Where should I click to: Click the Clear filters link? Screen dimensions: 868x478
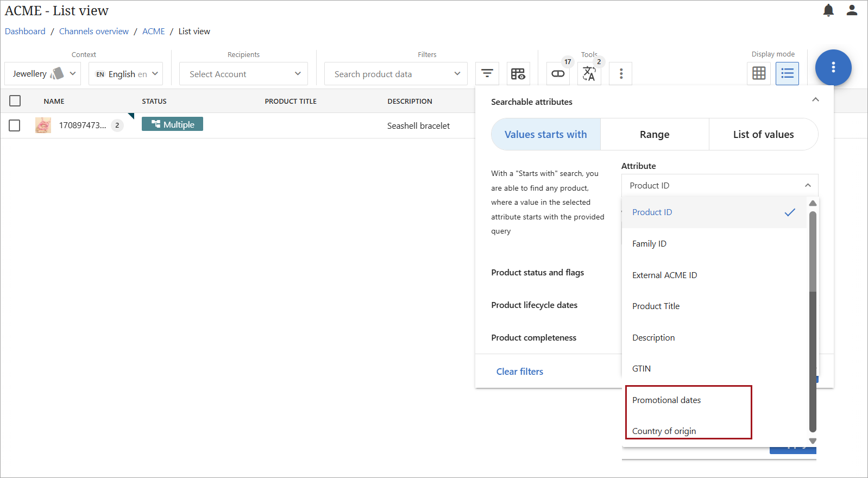click(x=519, y=372)
